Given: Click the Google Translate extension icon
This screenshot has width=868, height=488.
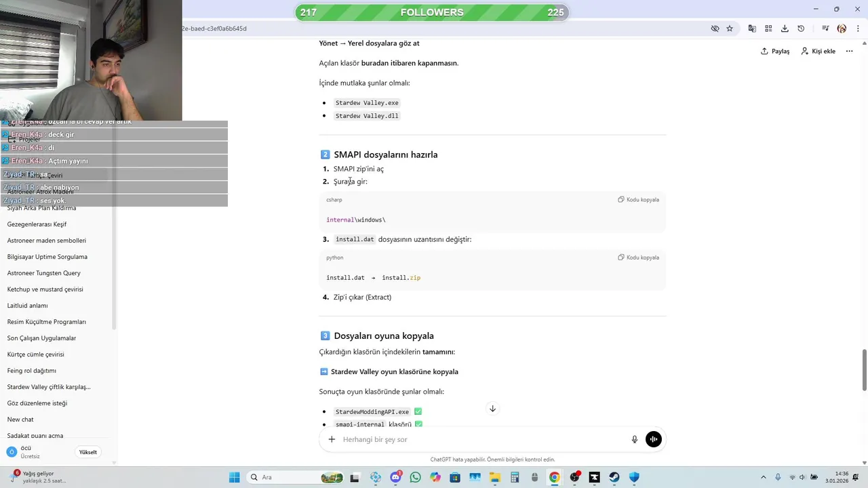Looking at the screenshot, I should [x=752, y=28].
